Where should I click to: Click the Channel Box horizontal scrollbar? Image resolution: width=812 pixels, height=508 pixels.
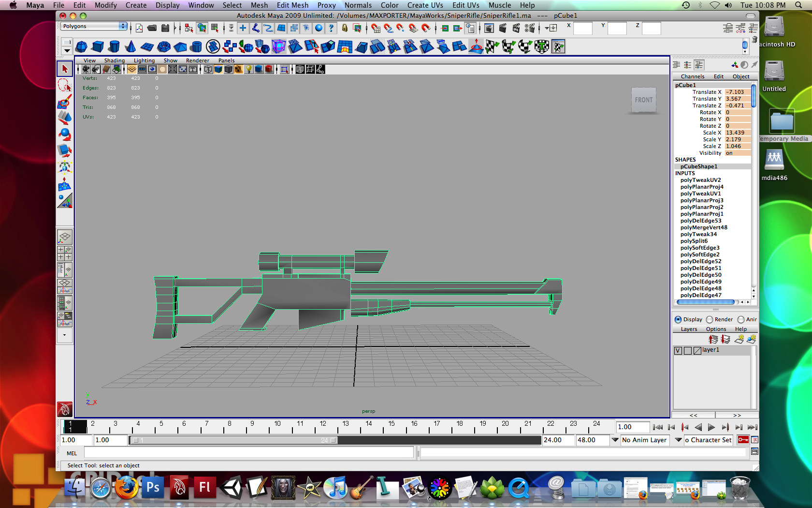pyautogui.click(x=706, y=302)
